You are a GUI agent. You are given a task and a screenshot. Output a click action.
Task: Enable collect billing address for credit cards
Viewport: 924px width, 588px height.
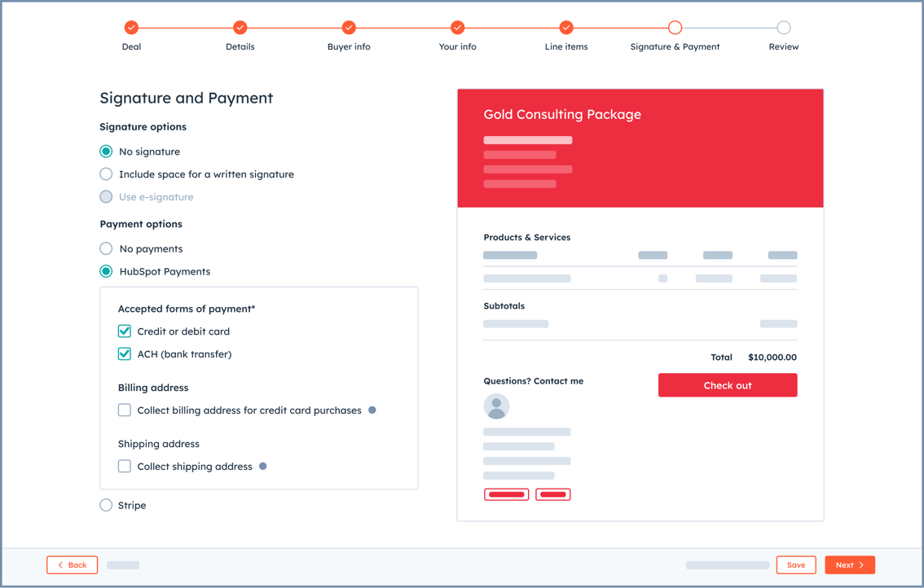pyautogui.click(x=125, y=410)
